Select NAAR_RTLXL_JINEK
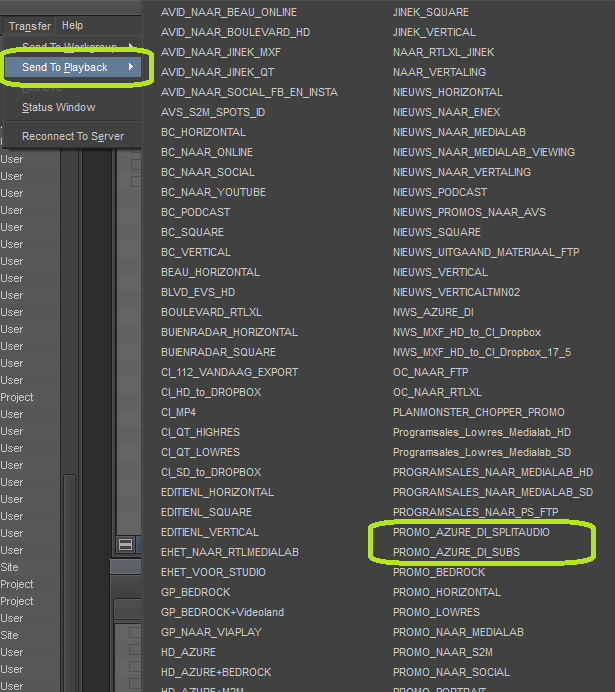 coord(443,52)
